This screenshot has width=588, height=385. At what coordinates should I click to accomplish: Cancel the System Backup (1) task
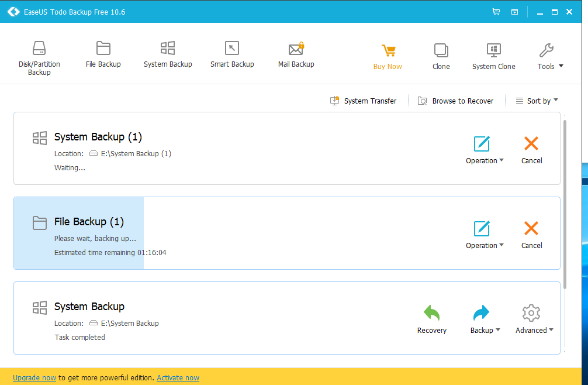(x=531, y=150)
